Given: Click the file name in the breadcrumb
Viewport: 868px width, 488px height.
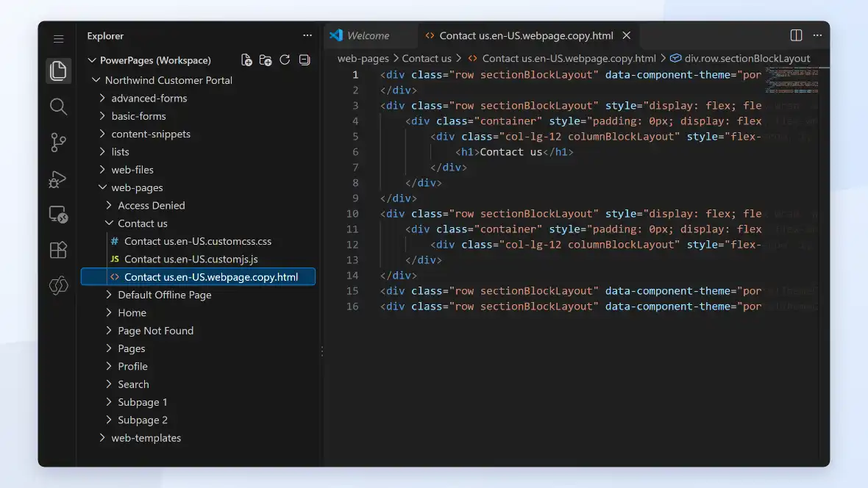Looking at the screenshot, I should point(569,58).
